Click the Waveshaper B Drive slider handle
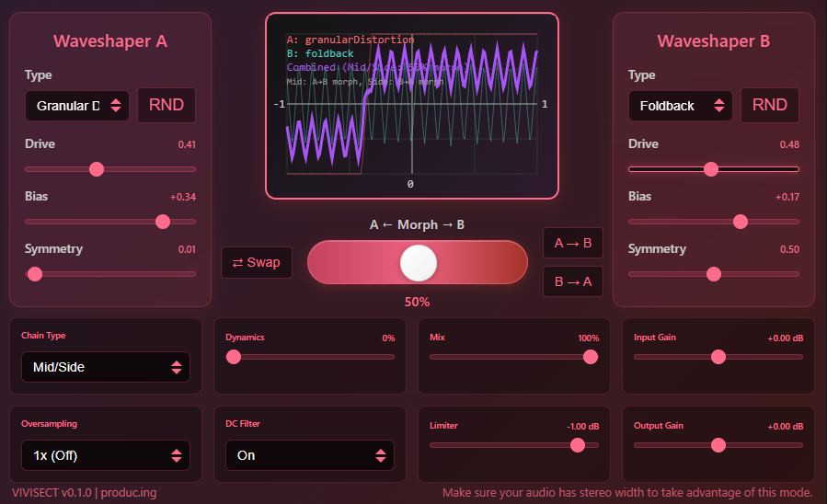 pos(710,169)
